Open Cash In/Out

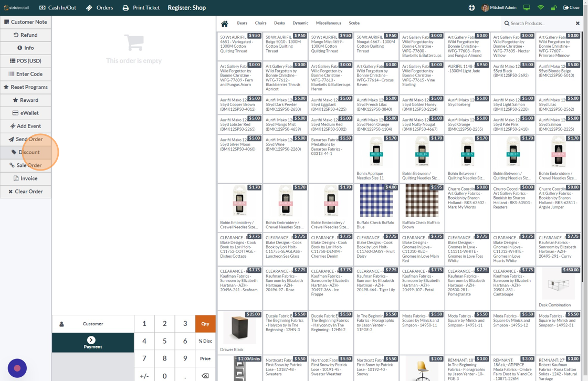pyautogui.click(x=57, y=7)
